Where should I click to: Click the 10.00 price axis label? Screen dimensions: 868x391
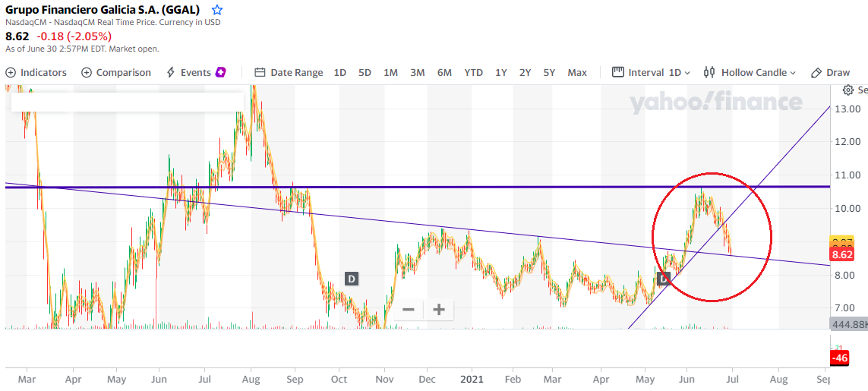847,208
